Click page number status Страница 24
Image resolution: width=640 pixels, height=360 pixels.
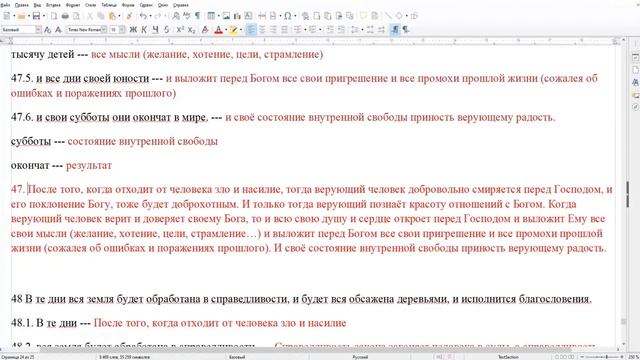[18, 357]
